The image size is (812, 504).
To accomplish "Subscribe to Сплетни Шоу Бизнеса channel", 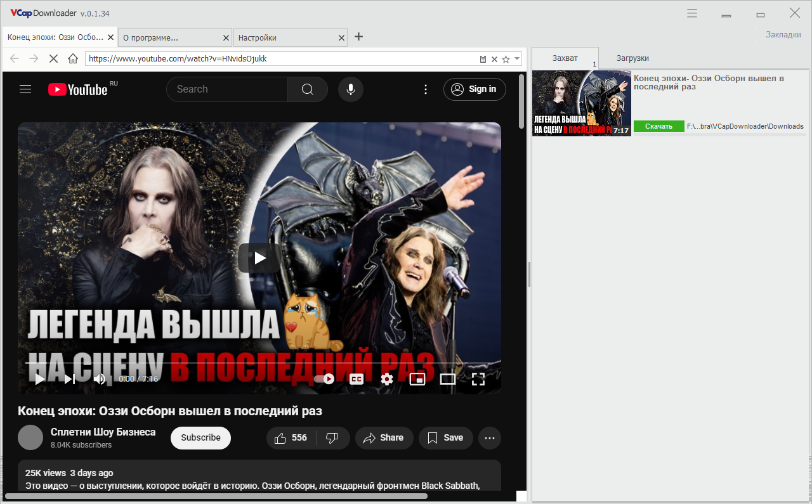I will coord(200,437).
